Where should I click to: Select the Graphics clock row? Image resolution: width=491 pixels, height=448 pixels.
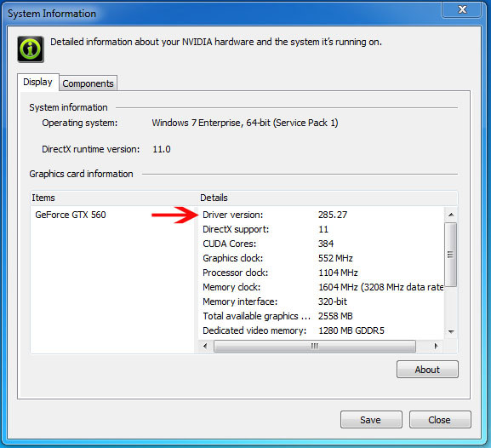(322, 258)
